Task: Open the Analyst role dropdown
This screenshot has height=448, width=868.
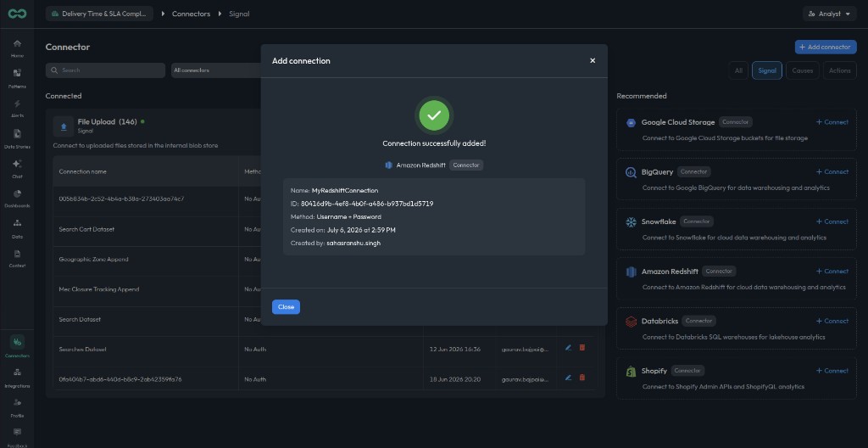Action: pos(829,14)
